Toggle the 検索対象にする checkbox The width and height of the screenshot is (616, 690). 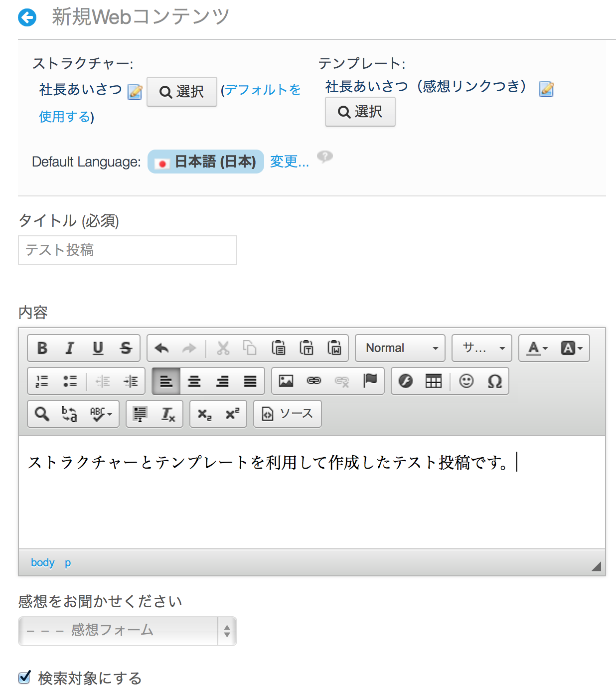click(x=24, y=677)
